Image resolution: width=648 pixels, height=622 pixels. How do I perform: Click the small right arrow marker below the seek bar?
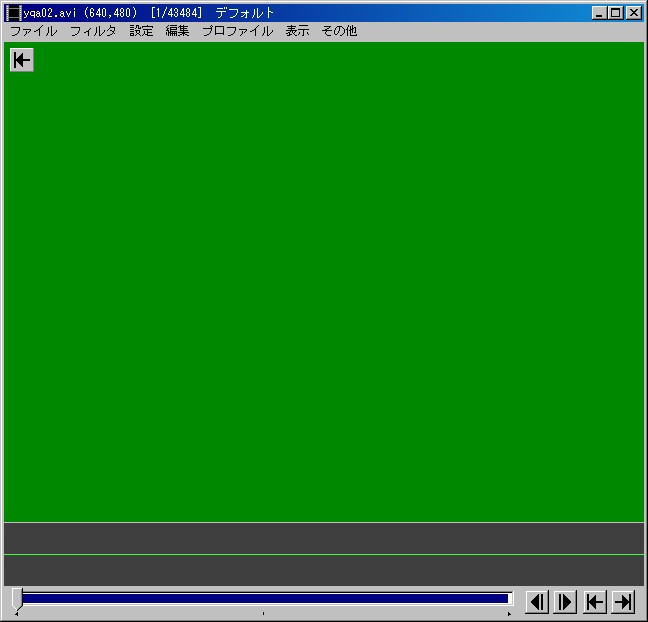pyautogui.click(x=509, y=614)
